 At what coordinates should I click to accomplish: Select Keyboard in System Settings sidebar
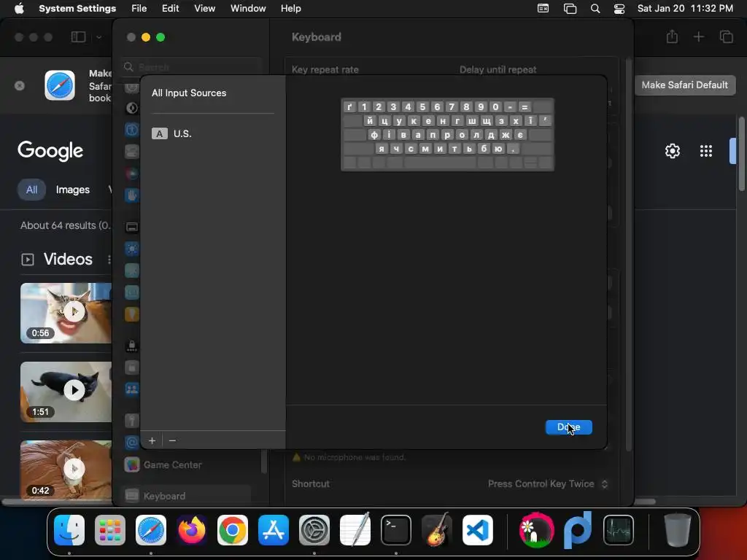point(186,496)
